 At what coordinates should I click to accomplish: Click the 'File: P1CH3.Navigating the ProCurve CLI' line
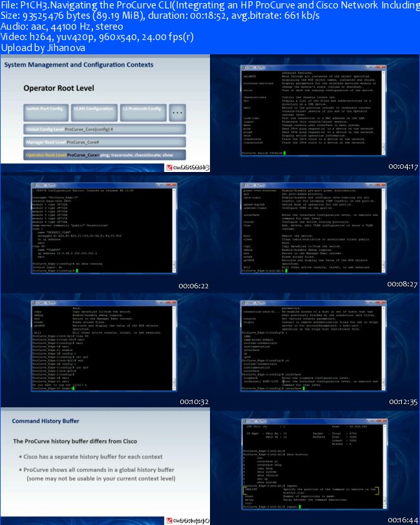pos(210,5)
